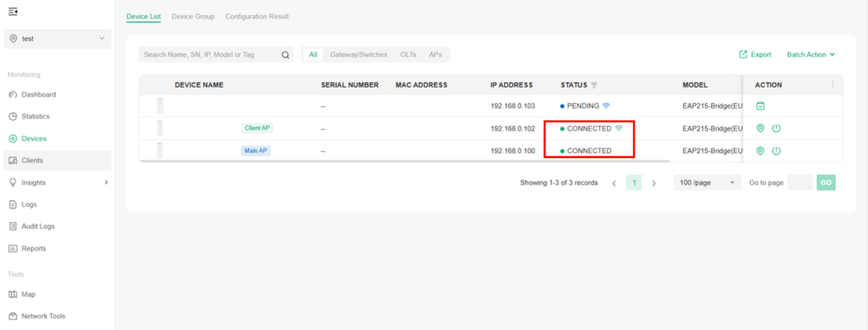Select the Gateway/Switches filter
Viewport: 868px width, 330px height.
358,55
